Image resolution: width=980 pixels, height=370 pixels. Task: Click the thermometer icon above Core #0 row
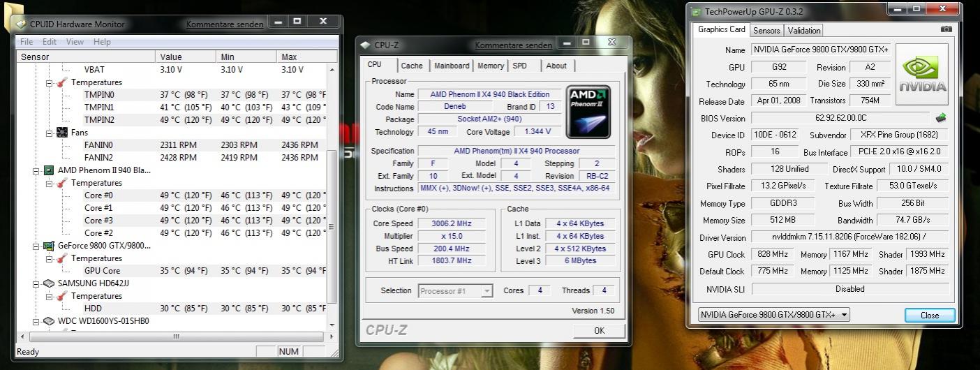coord(62,183)
